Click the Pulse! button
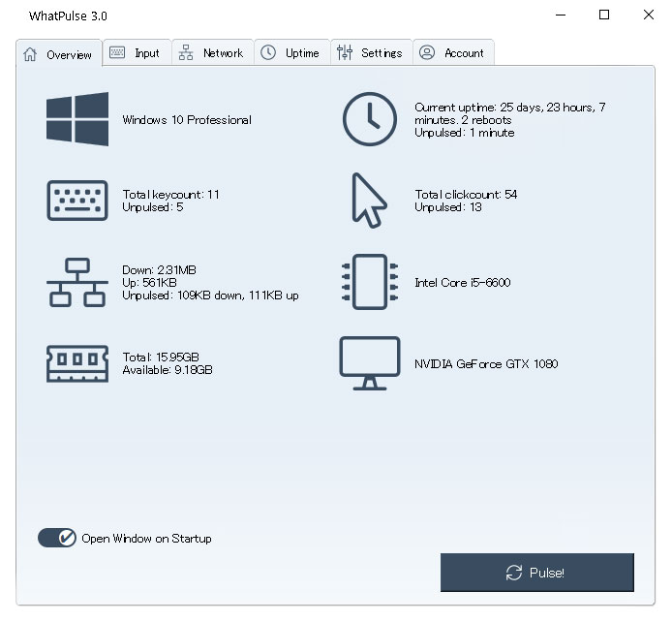The image size is (672, 622). click(x=537, y=573)
